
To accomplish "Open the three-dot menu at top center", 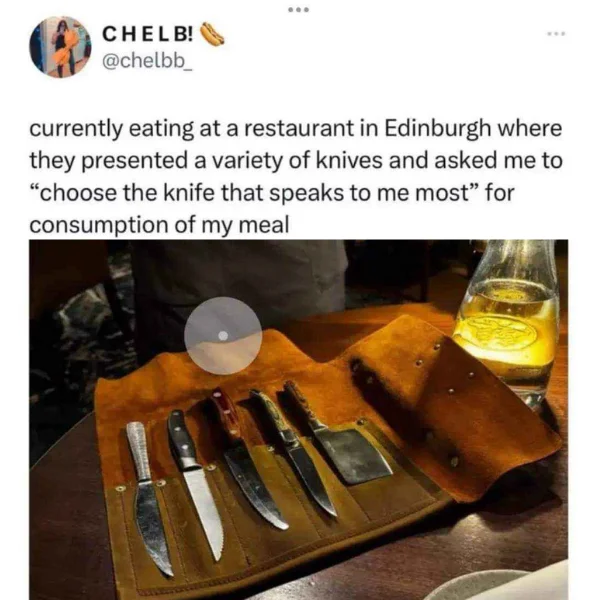I will point(298,10).
